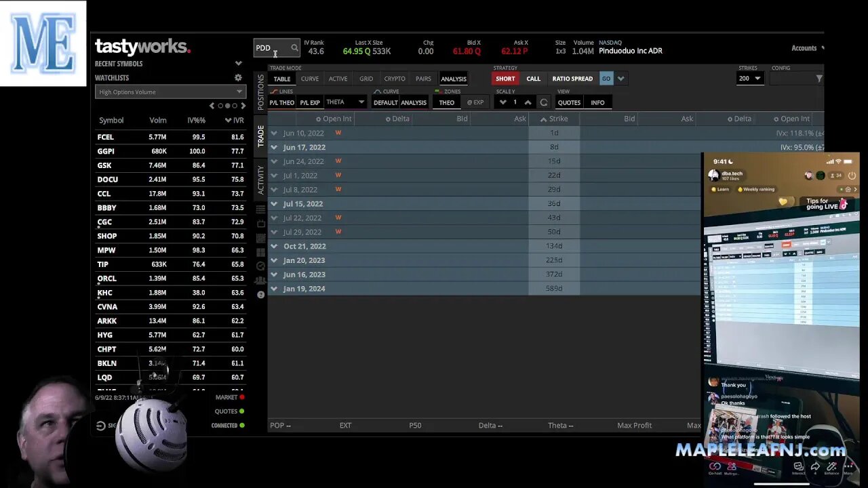Toggle DEFAULT curve mode
The height and width of the screenshot is (488, 868).
click(x=385, y=102)
